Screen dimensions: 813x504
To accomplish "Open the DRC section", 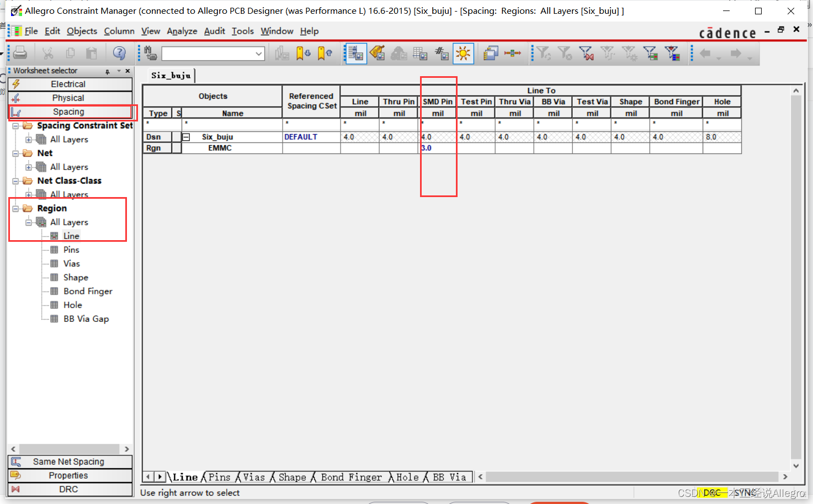I will [70, 489].
